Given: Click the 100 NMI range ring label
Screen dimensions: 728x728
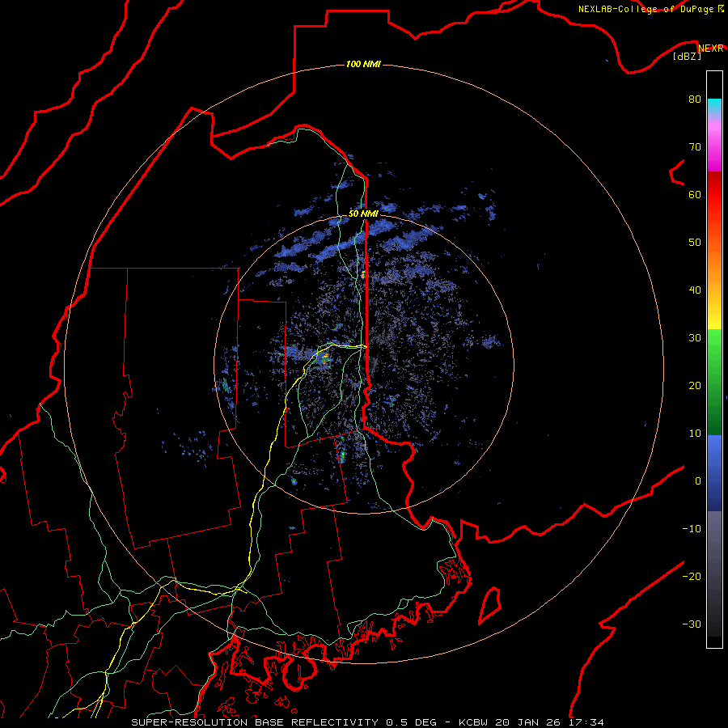Looking at the screenshot, I should [x=363, y=64].
